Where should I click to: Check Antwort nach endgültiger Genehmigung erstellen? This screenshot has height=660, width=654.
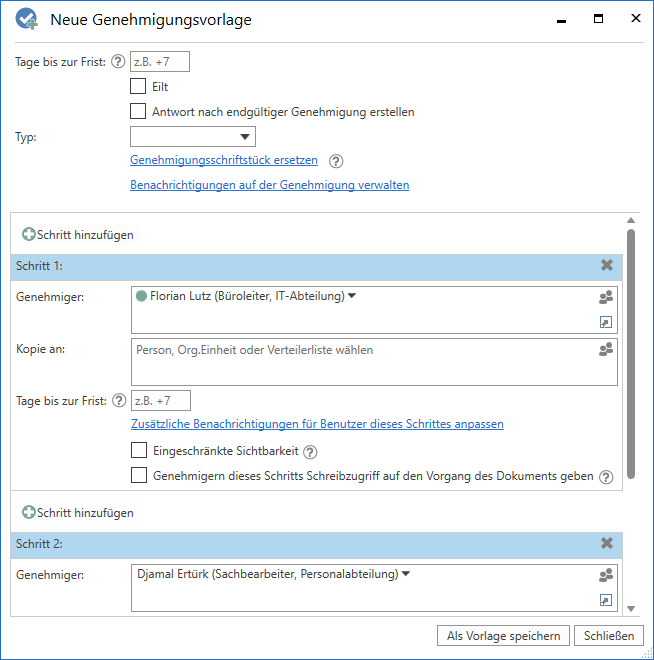[x=138, y=112]
